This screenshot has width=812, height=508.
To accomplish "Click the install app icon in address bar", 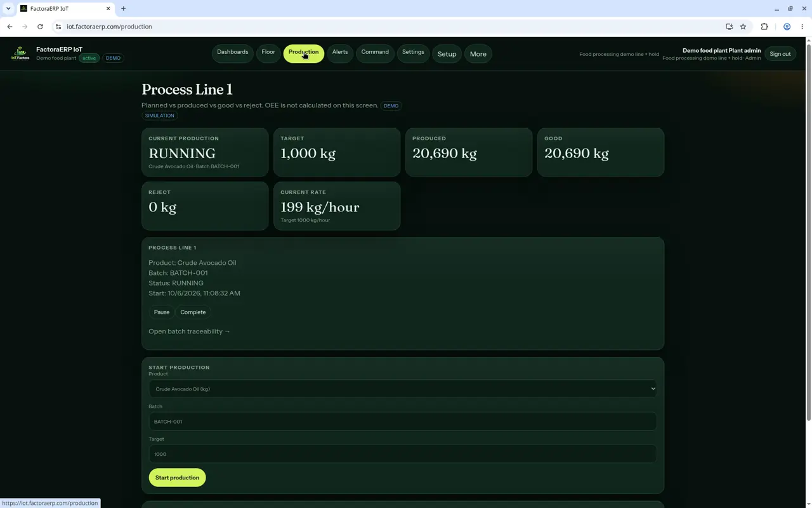I will tap(729, 27).
